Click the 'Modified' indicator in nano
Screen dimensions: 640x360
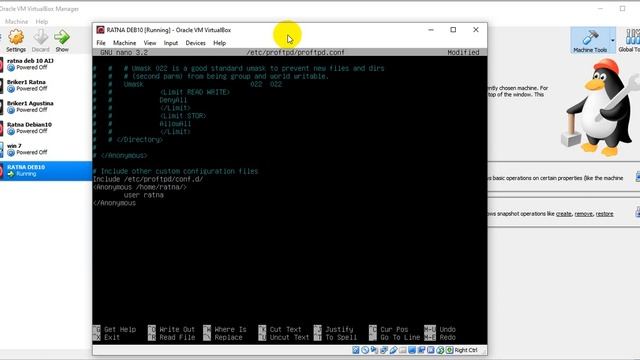click(463, 52)
